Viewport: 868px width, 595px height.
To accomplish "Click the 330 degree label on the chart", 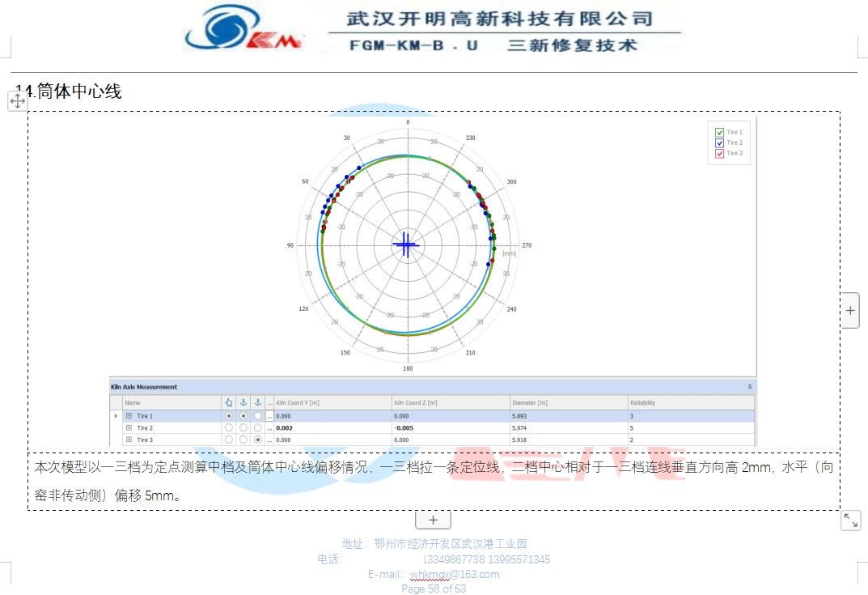I will click(470, 138).
